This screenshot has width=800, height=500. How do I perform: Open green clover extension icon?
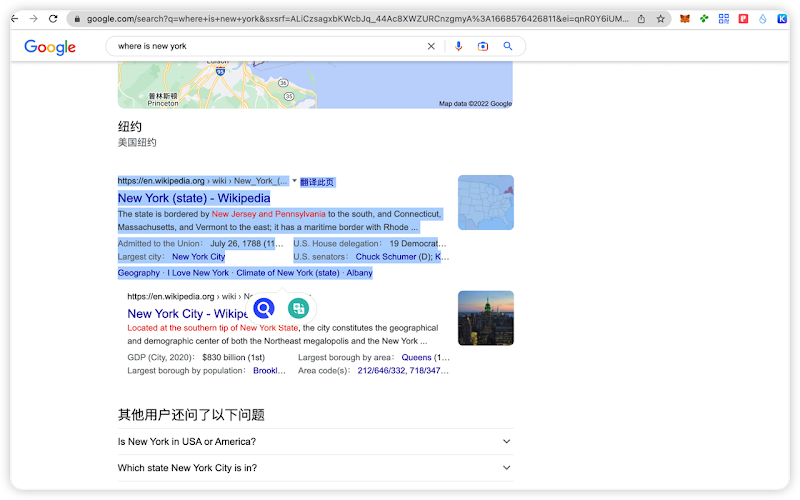point(704,19)
